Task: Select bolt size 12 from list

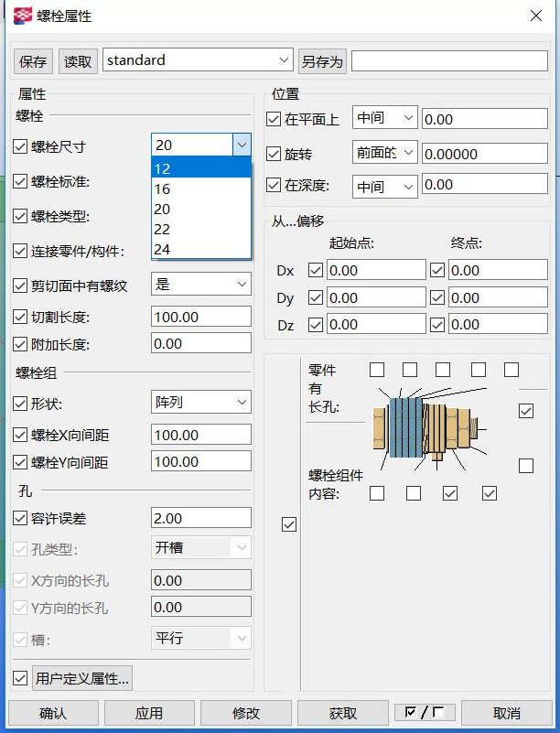Action: point(201,168)
